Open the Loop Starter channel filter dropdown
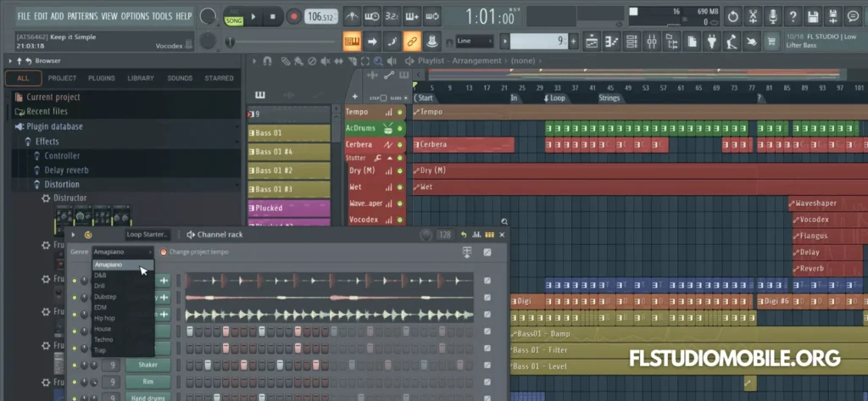868x401 pixels. [x=147, y=234]
